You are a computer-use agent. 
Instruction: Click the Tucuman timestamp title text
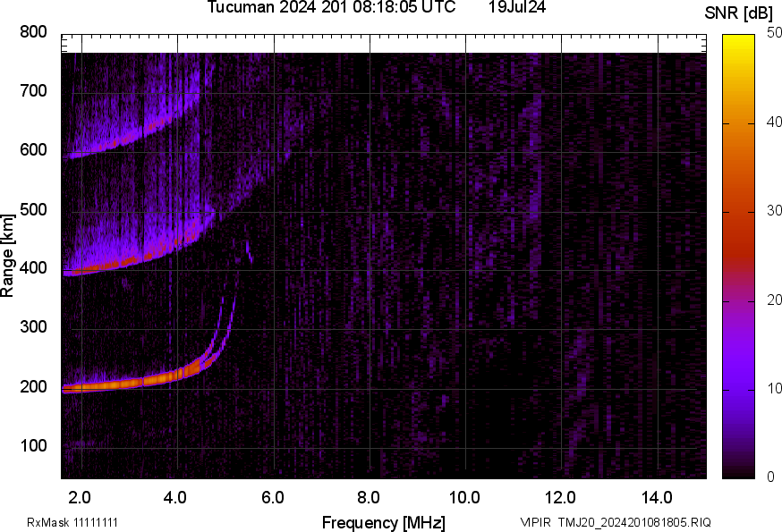[331, 8]
